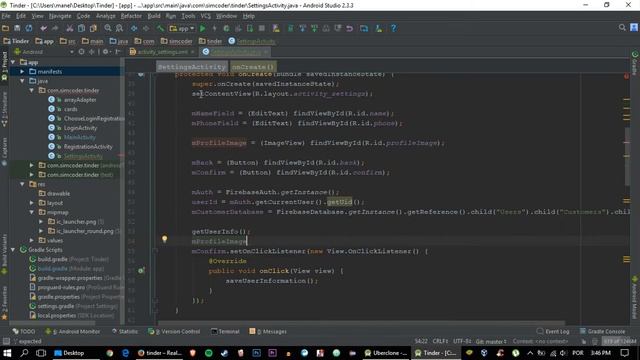Click the Replace icon in toolbar

click(x=119, y=29)
